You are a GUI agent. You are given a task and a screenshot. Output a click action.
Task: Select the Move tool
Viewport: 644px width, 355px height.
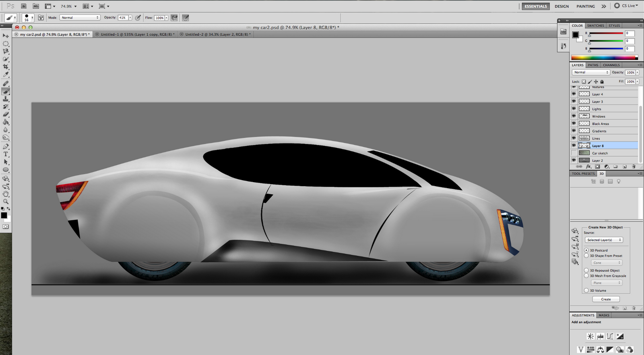tap(6, 36)
